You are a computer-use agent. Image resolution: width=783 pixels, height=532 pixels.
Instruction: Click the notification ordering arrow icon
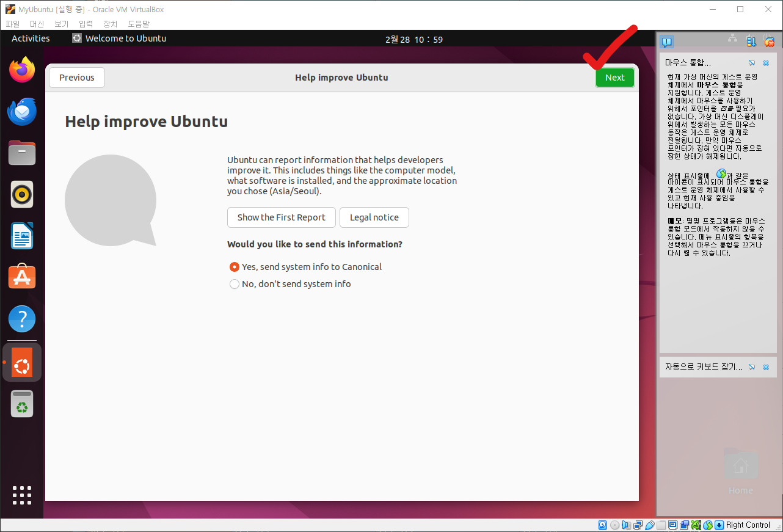[751, 42]
